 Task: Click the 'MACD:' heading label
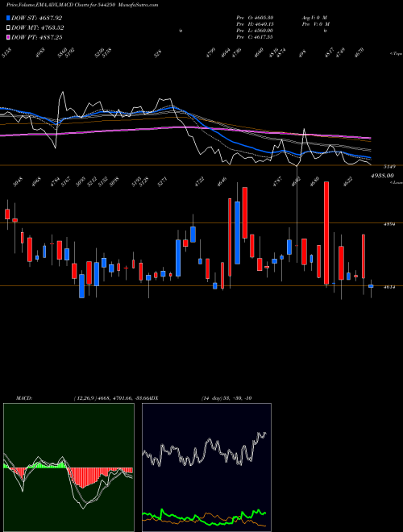(24, 398)
